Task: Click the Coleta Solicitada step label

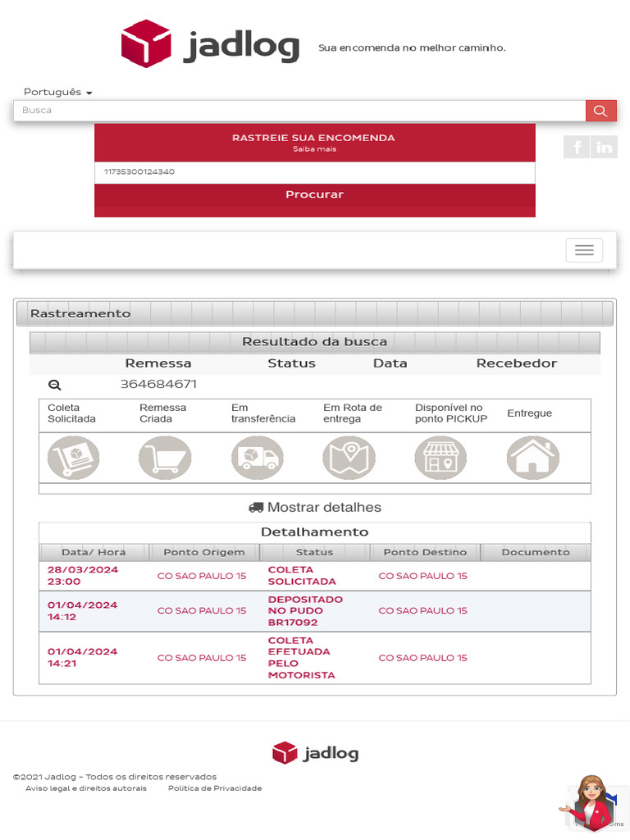Action: 72,413
